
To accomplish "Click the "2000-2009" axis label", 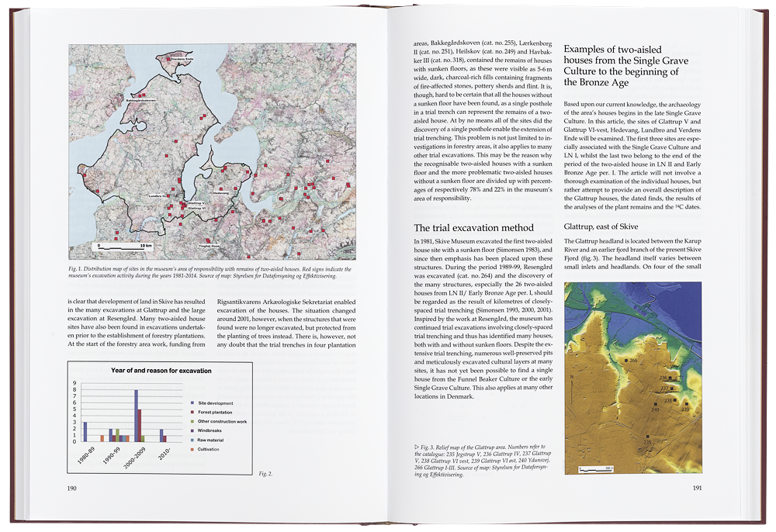I will tap(134, 457).
